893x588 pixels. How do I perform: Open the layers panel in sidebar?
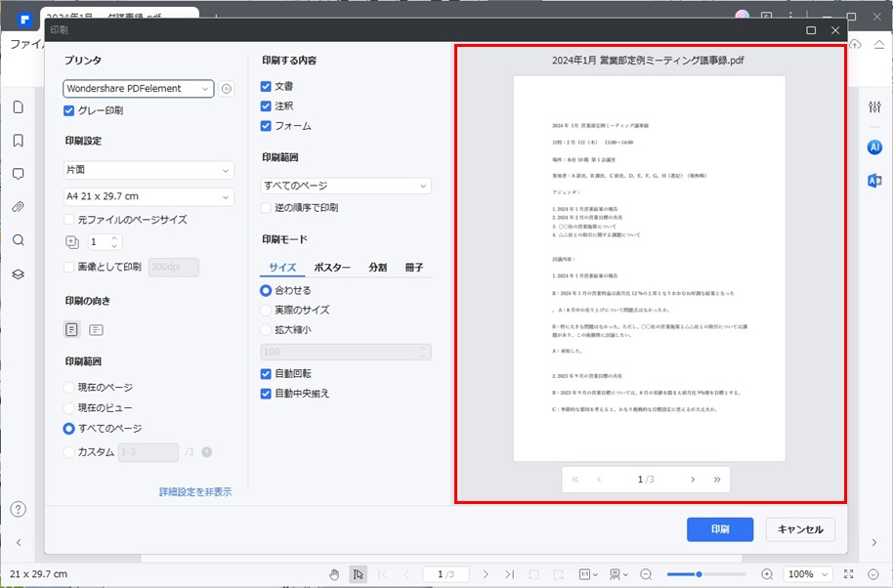[x=19, y=273]
